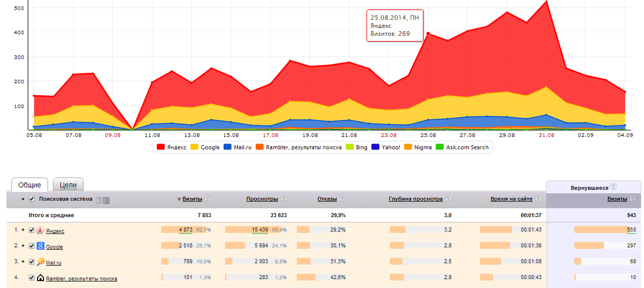
Task: Click Яндекс returning visits value 558
Action: pyautogui.click(x=631, y=230)
